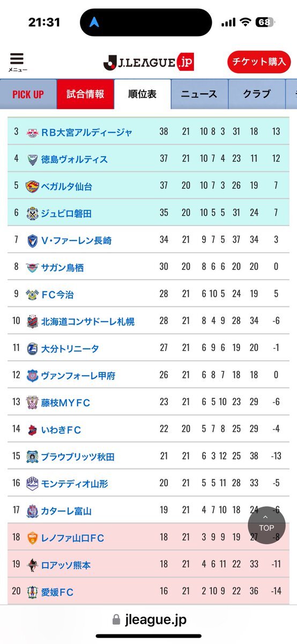Open the V・ファーレン長崎 team link
This screenshot has width=297, height=644.
pos(77,240)
